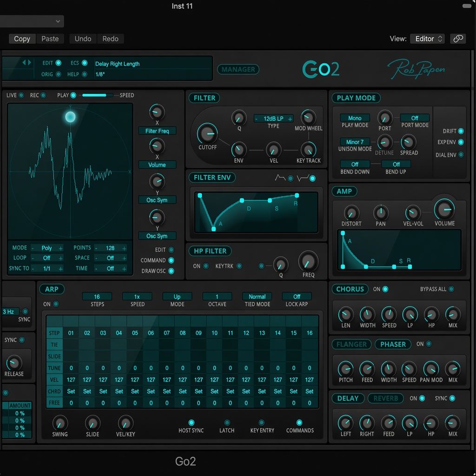The height and width of the screenshot is (476, 476).
Task: Open the Filter Freq X destination selector
Action: point(157,131)
